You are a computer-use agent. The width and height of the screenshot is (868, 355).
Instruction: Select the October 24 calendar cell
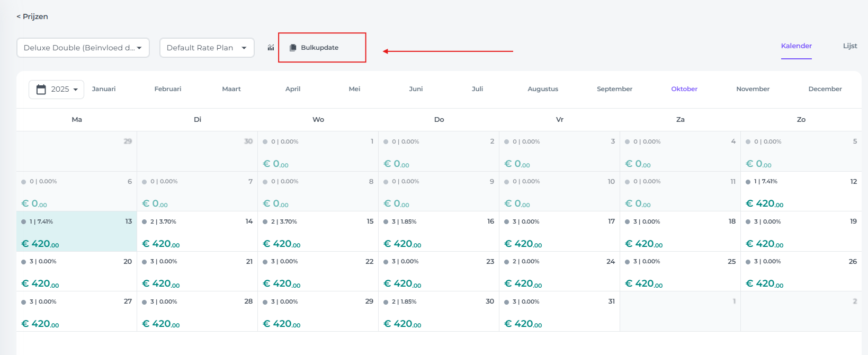(x=559, y=271)
